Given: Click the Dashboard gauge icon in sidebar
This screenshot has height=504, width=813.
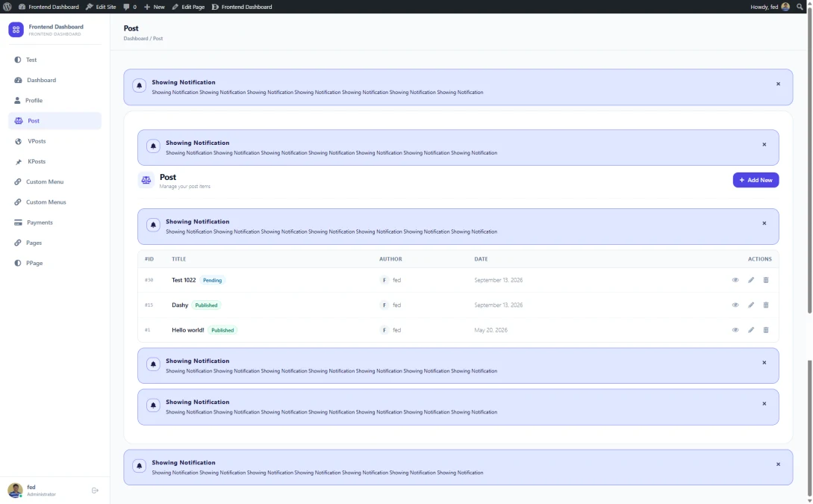Looking at the screenshot, I should (x=18, y=80).
